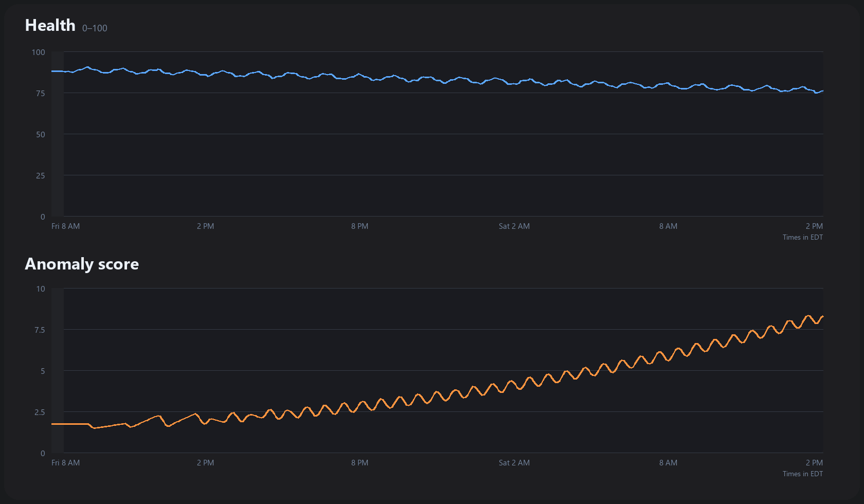This screenshot has height=504, width=864.
Task: Click Times in EDT note under Health chart
Action: coord(803,237)
